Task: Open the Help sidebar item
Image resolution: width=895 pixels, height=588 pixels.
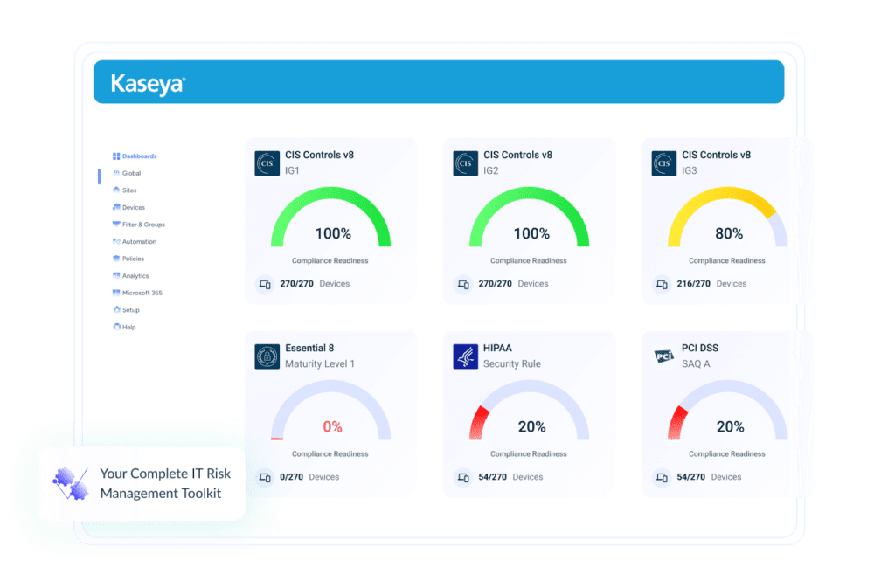Action: pyautogui.click(x=128, y=327)
